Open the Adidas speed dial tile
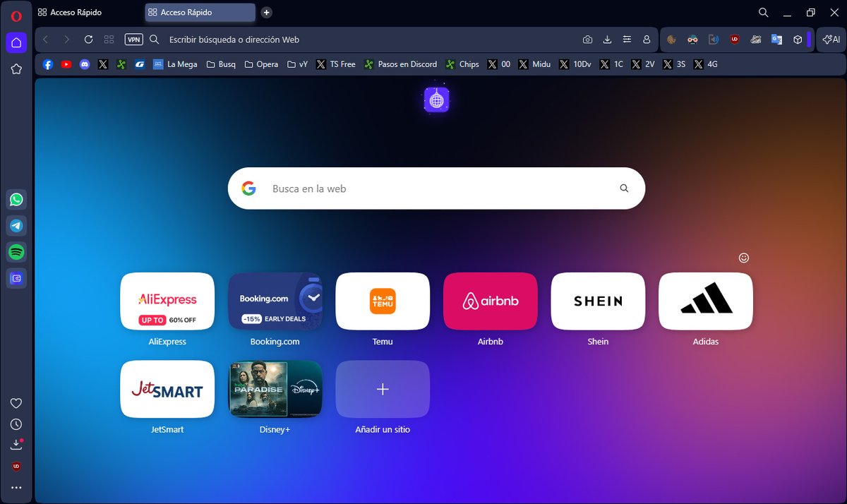This screenshot has height=504, width=847. pyautogui.click(x=706, y=301)
